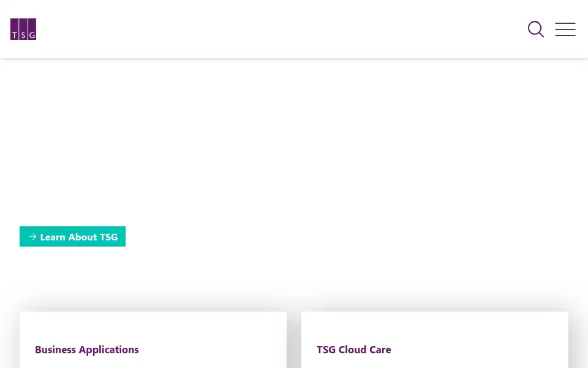Open the Business Applications card heading
Viewport: 588px width, 368px height.
tap(86, 350)
